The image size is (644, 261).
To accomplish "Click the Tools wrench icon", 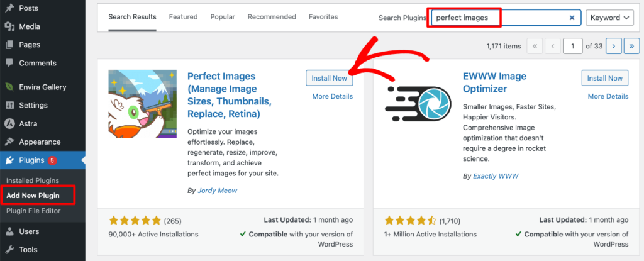I will (9, 250).
